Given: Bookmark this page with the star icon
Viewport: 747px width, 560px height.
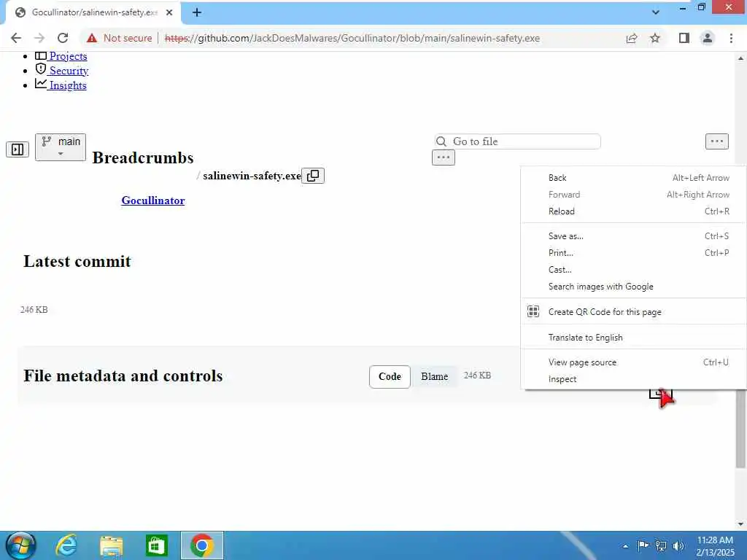Looking at the screenshot, I should [655, 38].
